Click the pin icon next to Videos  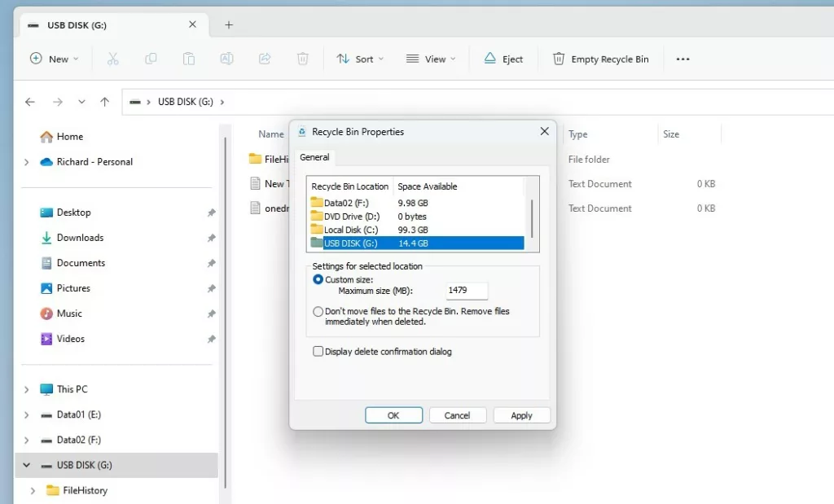click(211, 339)
